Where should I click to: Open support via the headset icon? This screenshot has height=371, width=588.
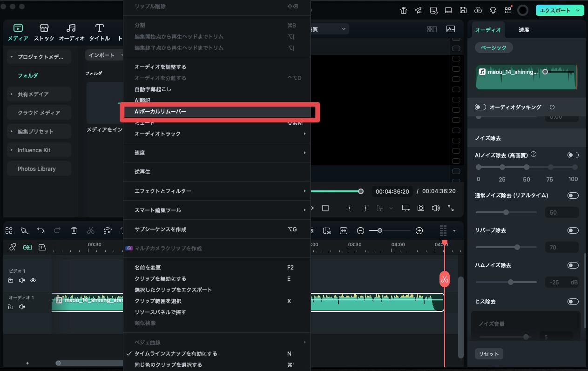493,10
